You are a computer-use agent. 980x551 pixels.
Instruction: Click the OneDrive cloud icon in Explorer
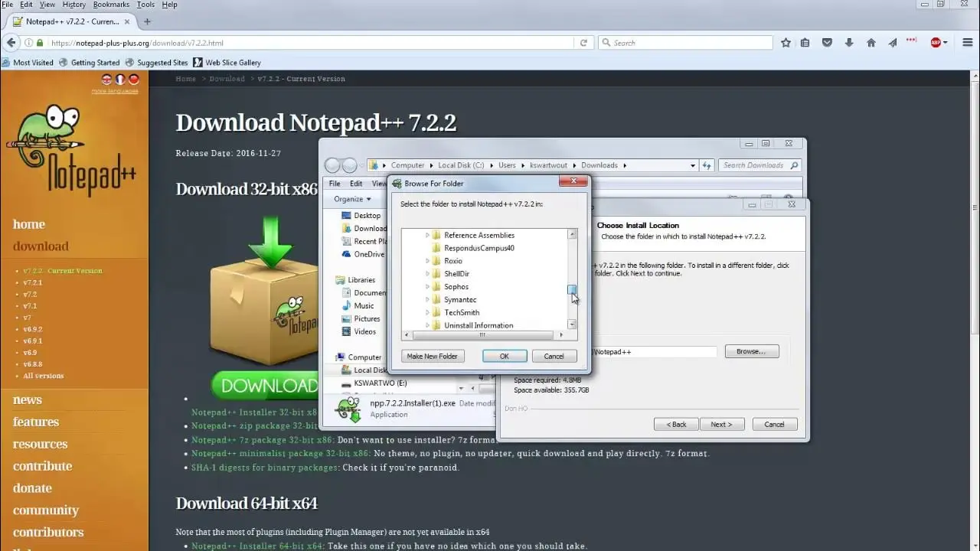tap(346, 254)
